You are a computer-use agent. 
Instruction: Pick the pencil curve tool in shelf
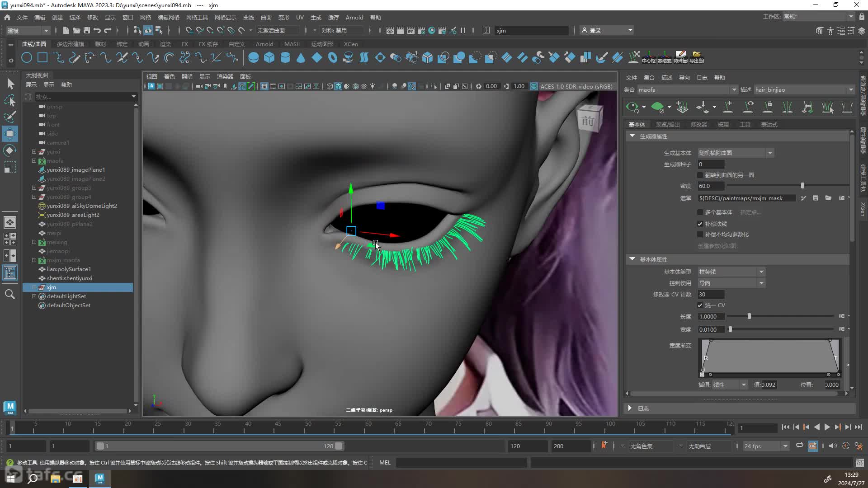tap(74, 57)
